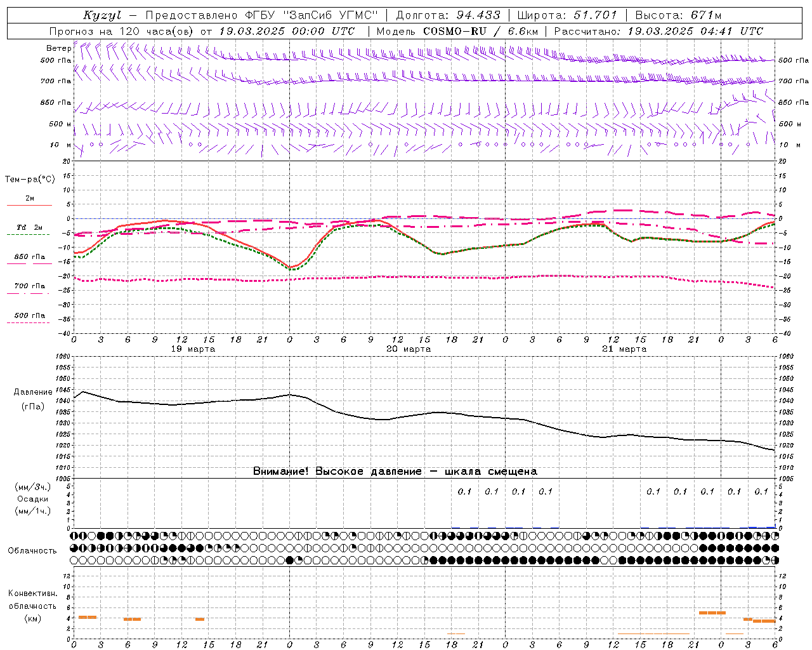
Task: Click the Td 2м legend entry
Action: (x=30, y=227)
